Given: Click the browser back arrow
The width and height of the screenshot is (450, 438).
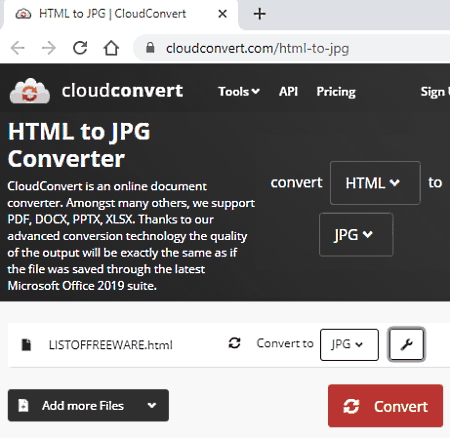Looking at the screenshot, I should [x=18, y=48].
